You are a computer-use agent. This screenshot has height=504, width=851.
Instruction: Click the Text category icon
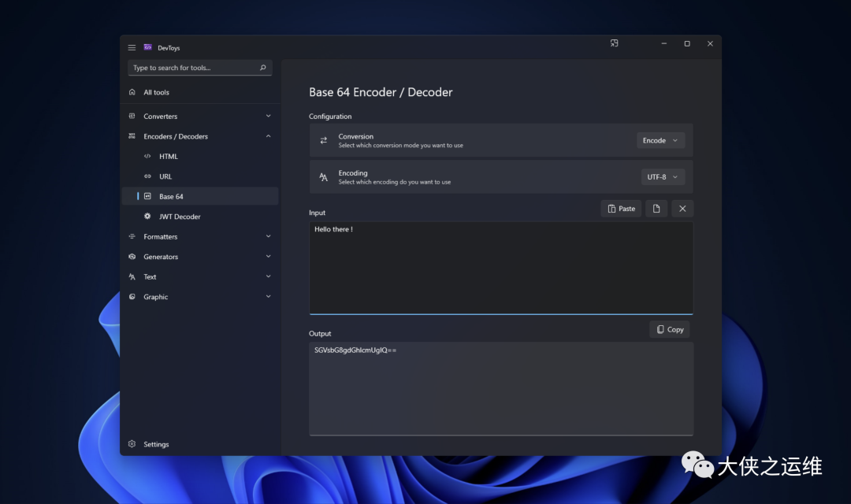132,276
